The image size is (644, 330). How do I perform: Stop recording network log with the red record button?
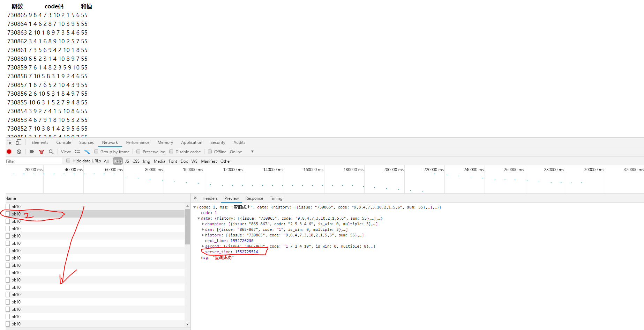[x=9, y=152]
